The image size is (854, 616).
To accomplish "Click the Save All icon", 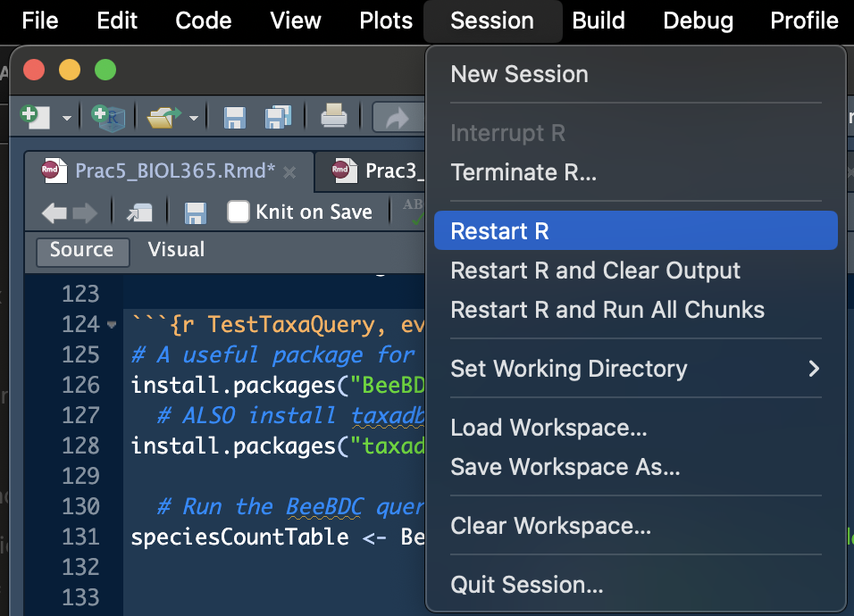I will coord(279,118).
